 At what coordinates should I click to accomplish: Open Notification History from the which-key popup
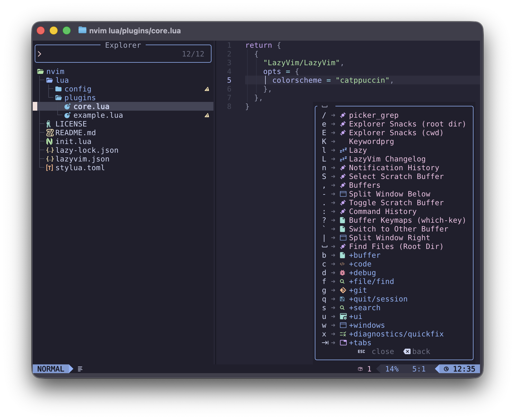(x=394, y=168)
